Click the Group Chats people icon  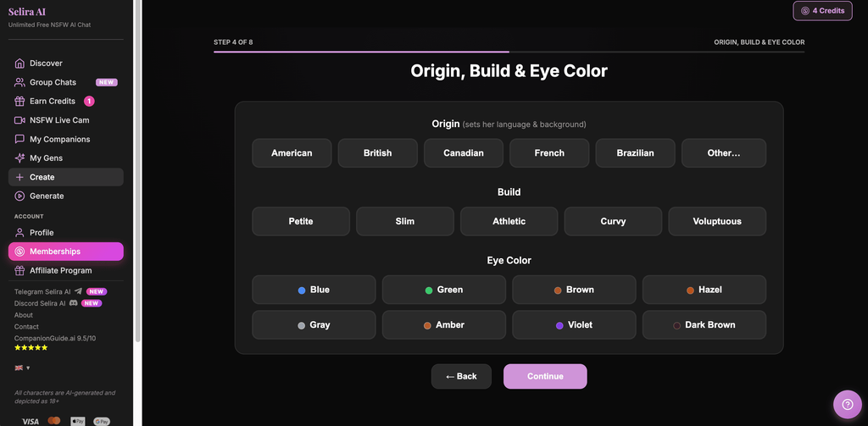[x=20, y=82]
